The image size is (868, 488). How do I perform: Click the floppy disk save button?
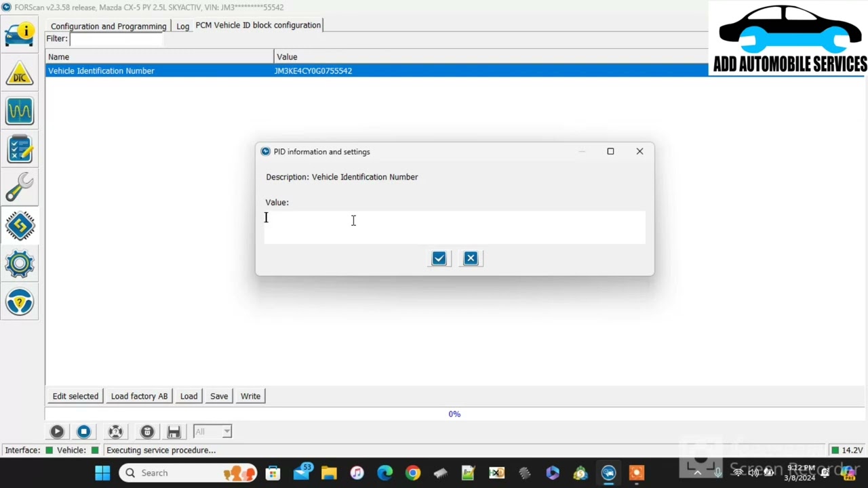click(174, 432)
